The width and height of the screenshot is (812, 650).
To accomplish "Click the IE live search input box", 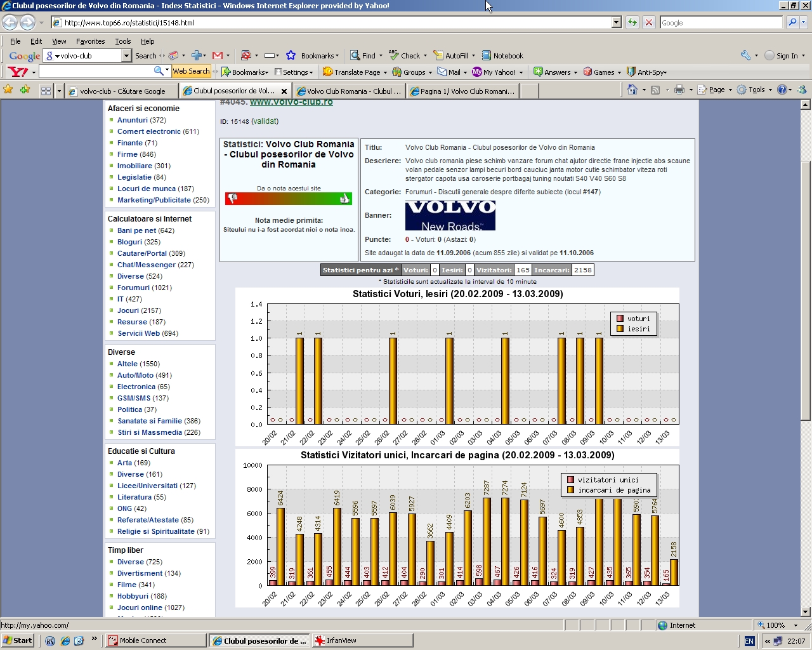I will tap(721, 22).
